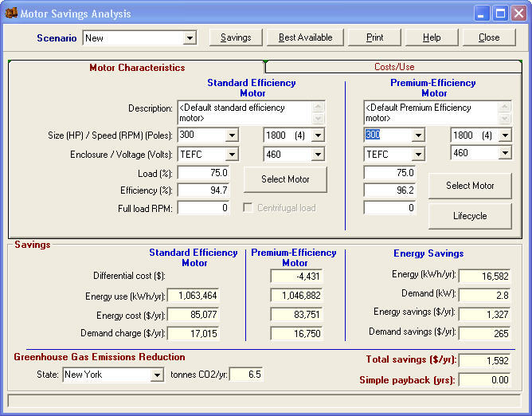Click premium motor Load 75.0 field
Viewport: 532px width, 416px height.
tap(389, 173)
